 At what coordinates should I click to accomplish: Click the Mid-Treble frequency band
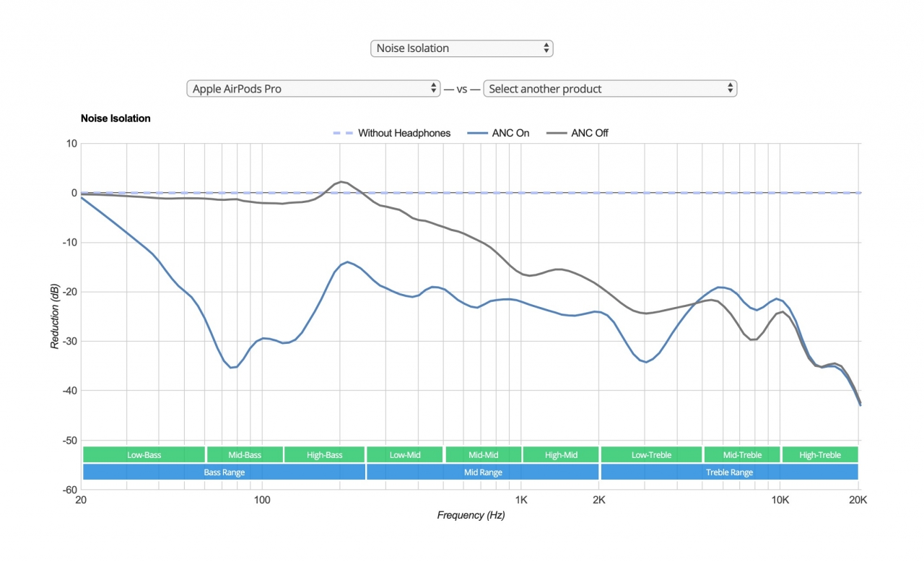(x=742, y=455)
